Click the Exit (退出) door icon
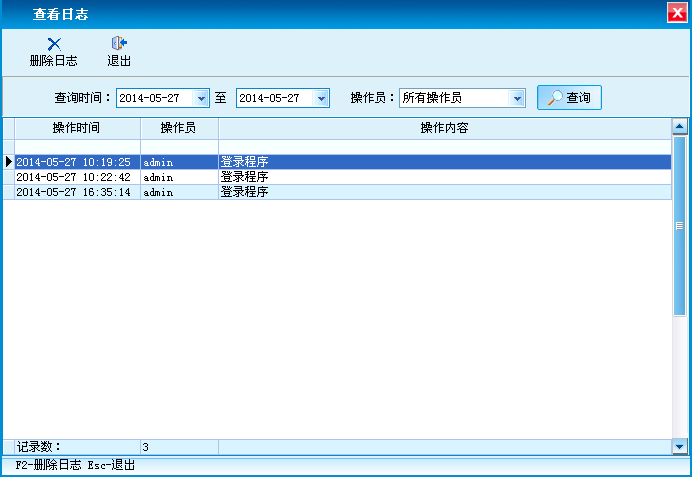This screenshot has height=477, width=692. [119, 44]
